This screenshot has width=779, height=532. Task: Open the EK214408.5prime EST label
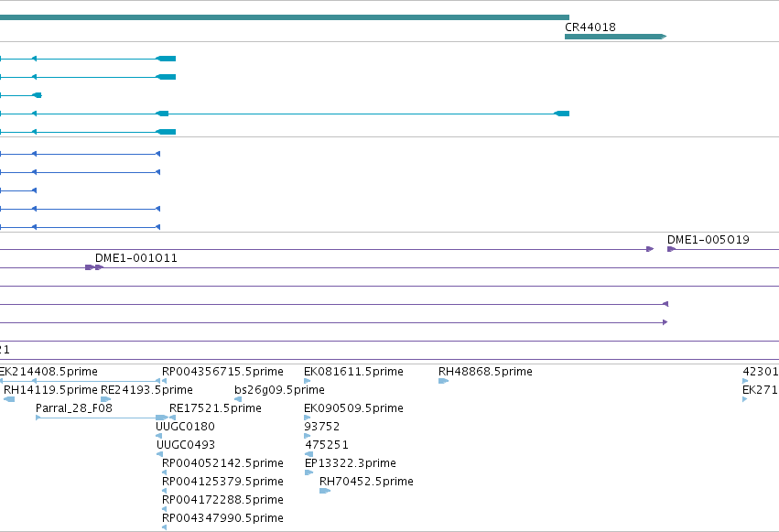[x=49, y=372]
